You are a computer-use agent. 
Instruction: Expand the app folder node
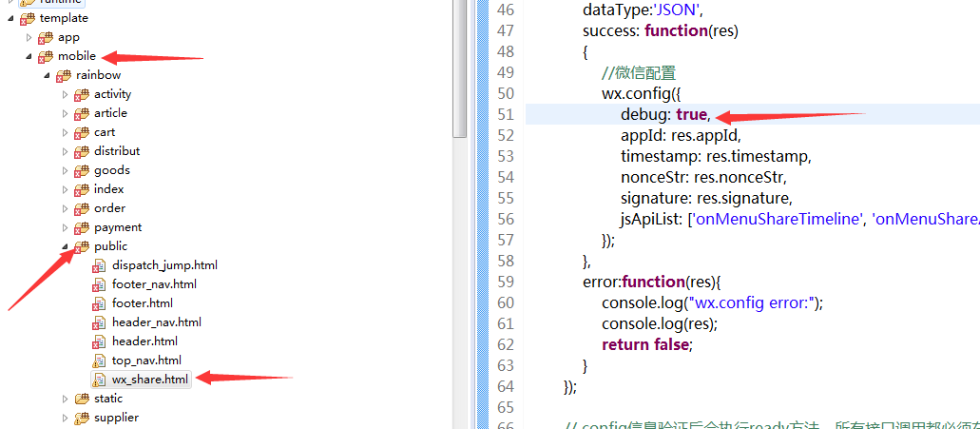coord(29,37)
